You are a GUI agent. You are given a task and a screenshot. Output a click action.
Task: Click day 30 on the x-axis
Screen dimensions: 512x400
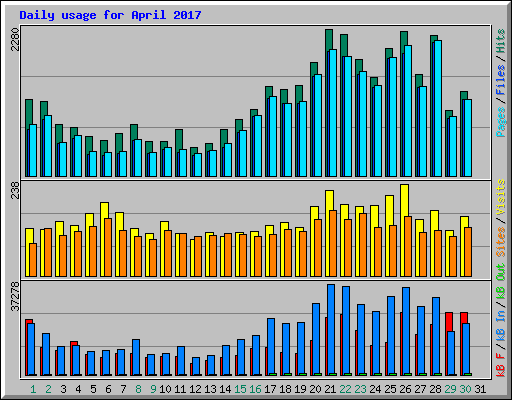coord(465,389)
